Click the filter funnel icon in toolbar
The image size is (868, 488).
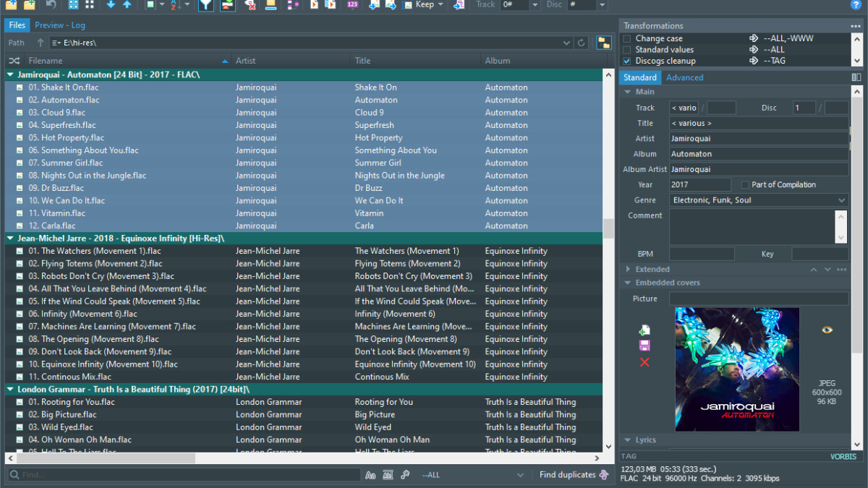[x=206, y=5]
